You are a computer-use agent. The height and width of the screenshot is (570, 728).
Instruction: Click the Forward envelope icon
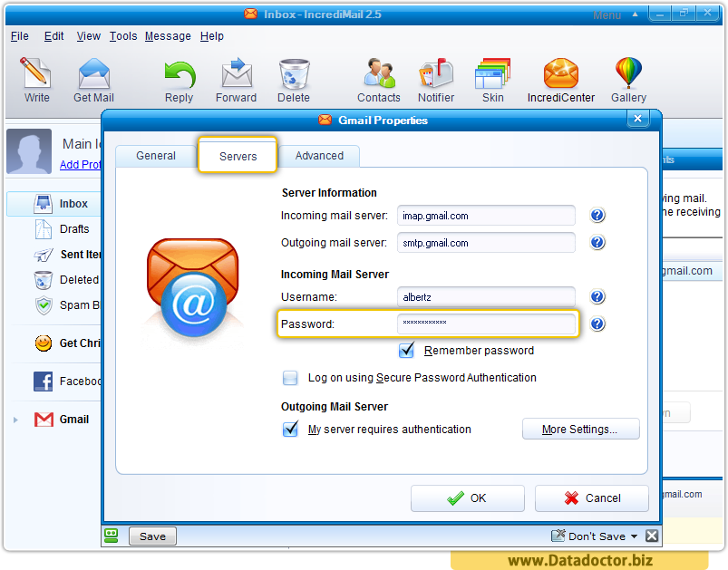coord(237,72)
